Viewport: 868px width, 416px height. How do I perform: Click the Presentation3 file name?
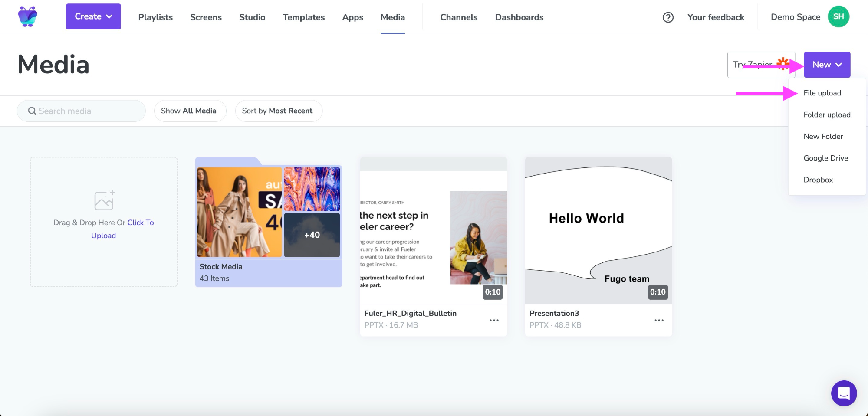(554, 313)
